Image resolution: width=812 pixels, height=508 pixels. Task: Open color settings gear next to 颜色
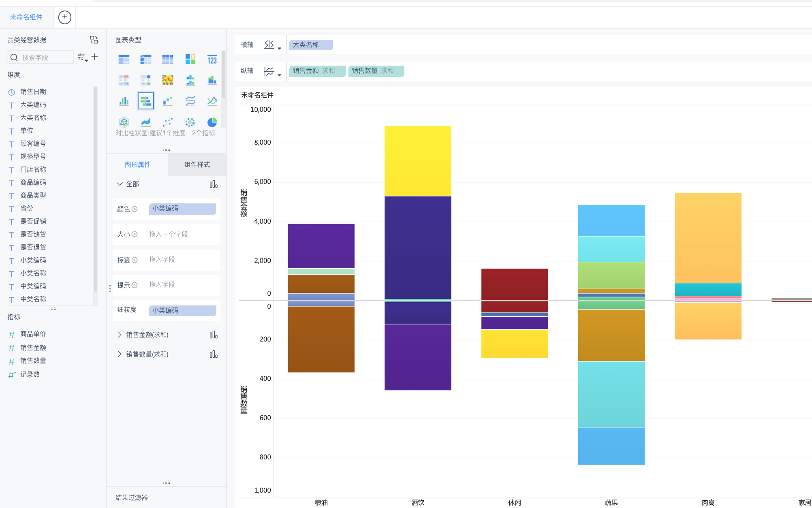pyautogui.click(x=135, y=209)
